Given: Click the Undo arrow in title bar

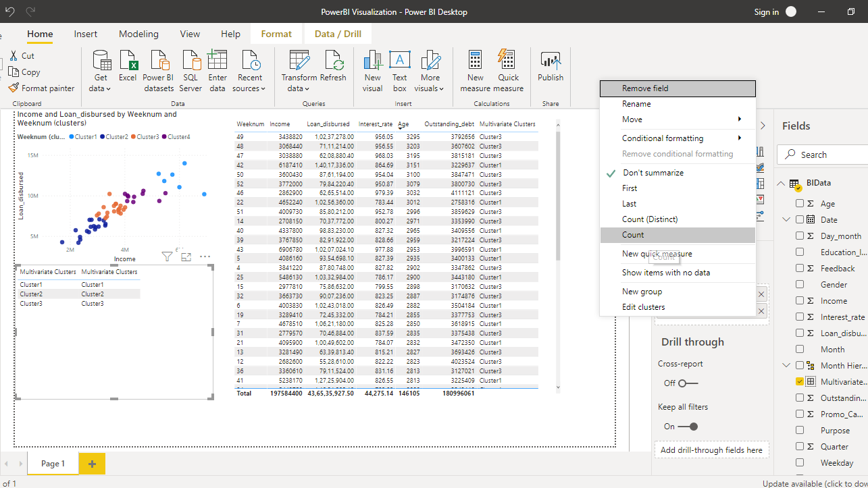Looking at the screenshot, I should 9,11.
